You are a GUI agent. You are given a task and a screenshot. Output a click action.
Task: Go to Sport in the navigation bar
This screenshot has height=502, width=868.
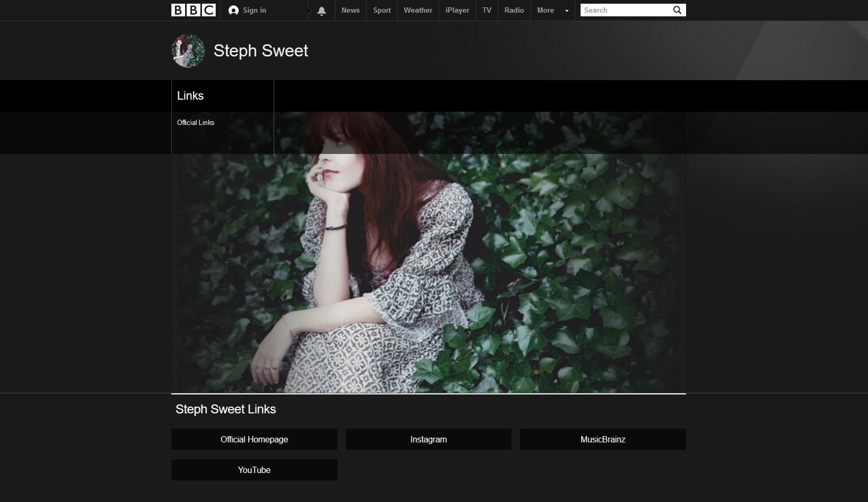click(382, 10)
